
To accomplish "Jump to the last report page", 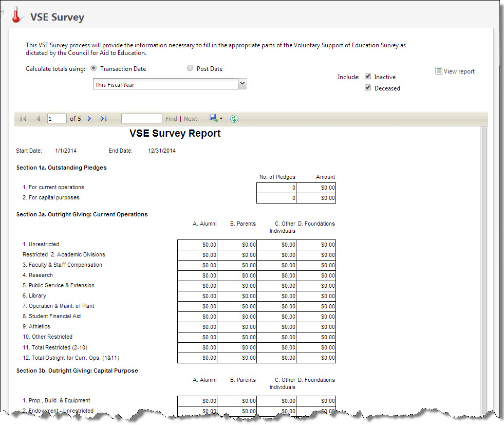I will pyautogui.click(x=103, y=119).
